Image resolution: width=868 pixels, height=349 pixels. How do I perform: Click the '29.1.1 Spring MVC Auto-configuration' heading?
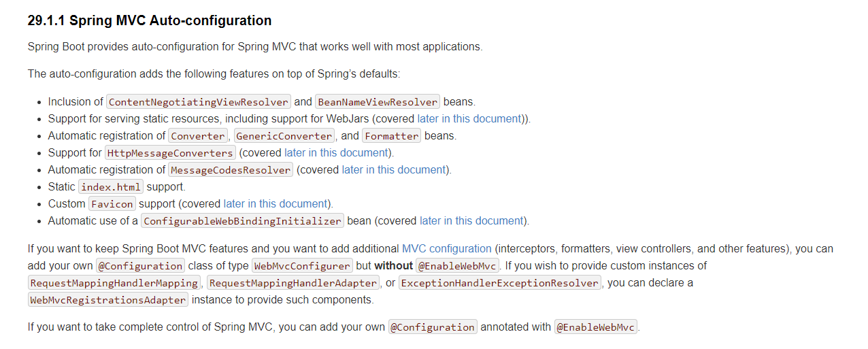pos(150,20)
